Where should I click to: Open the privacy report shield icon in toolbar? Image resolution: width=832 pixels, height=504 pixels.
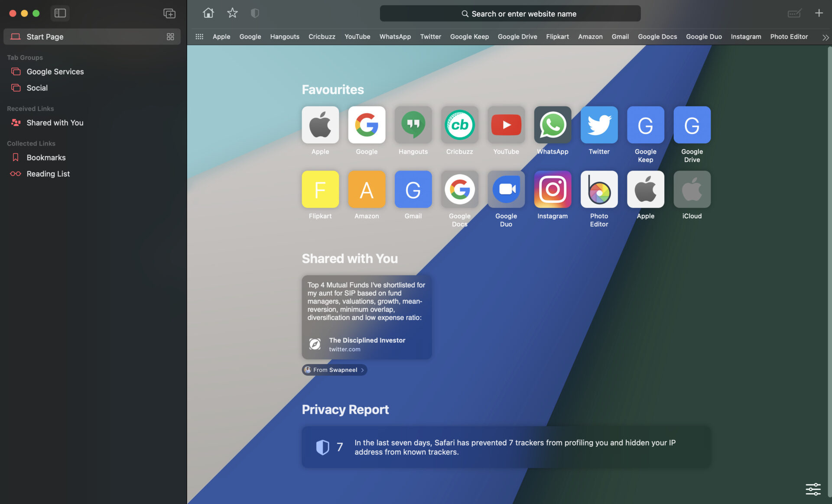[x=255, y=13]
